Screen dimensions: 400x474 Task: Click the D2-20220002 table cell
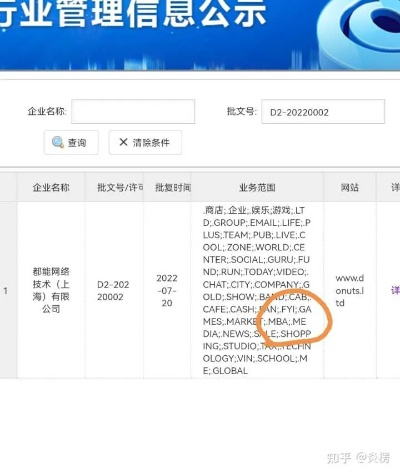(x=114, y=290)
